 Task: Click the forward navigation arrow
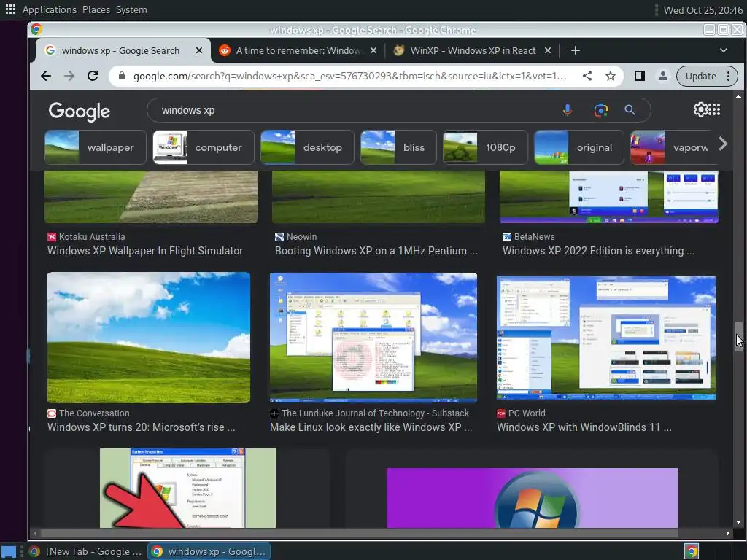(69, 76)
